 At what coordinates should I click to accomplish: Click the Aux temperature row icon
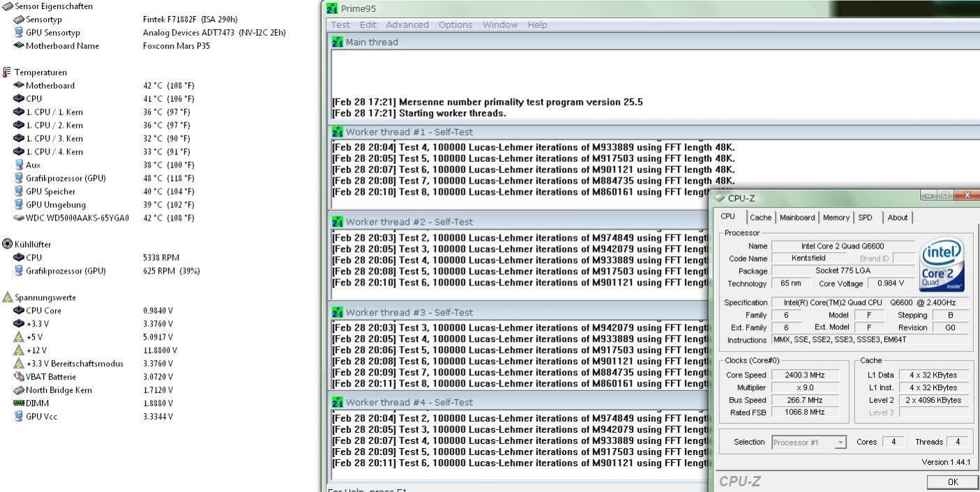[19, 165]
